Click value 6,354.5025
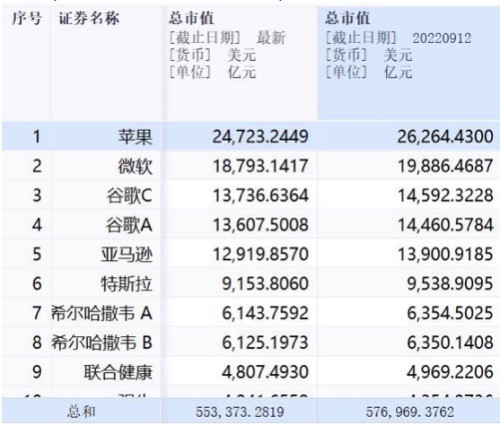Screen dimensions: 500x425 pos(450,313)
